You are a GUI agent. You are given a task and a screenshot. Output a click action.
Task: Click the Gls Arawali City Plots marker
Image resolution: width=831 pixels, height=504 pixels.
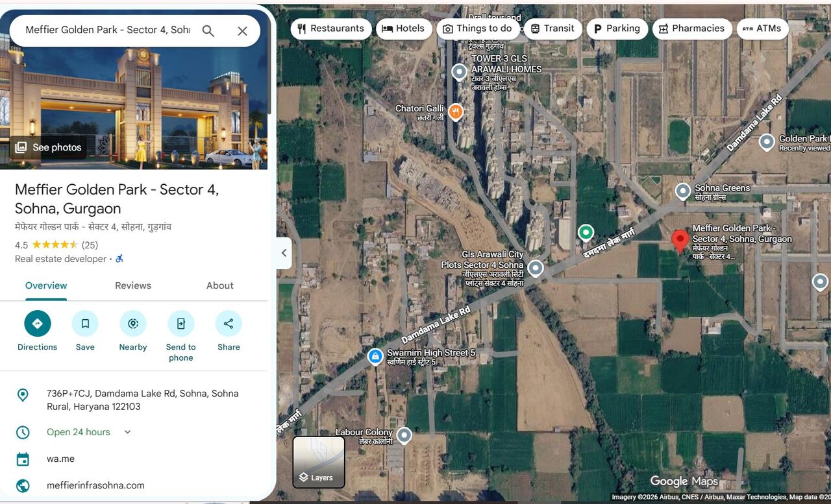tap(536, 268)
